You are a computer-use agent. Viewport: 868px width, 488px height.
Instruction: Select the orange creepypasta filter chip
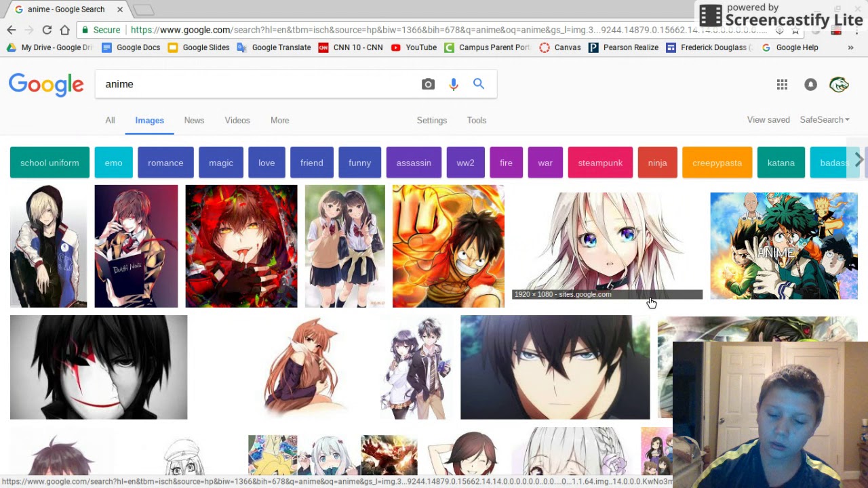[x=717, y=163]
